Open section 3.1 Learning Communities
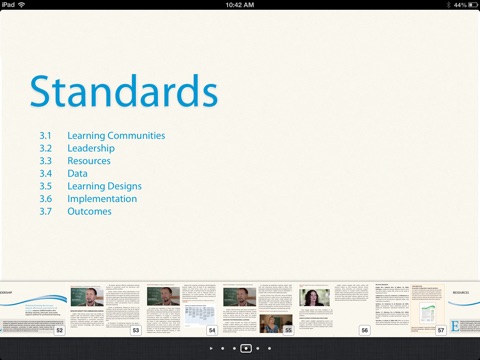The image size is (480, 360). click(102, 136)
